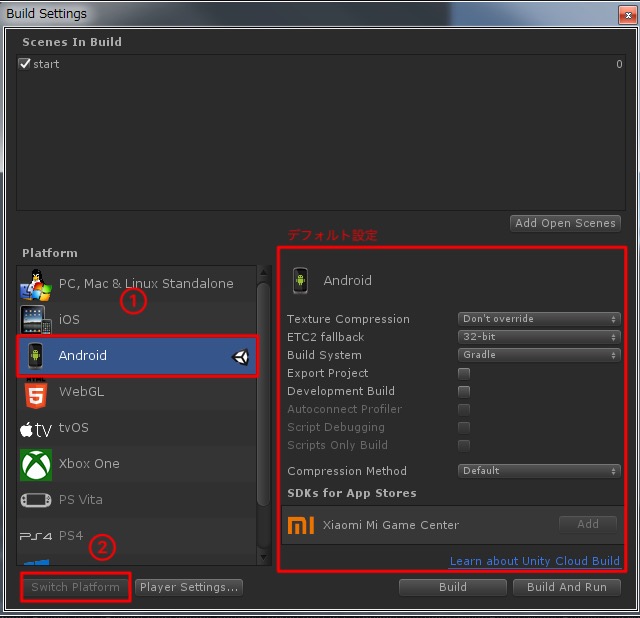Toggle the Autoconnect Profiler checkbox
Viewport: 640px width, 618px height.
coord(464,409)
